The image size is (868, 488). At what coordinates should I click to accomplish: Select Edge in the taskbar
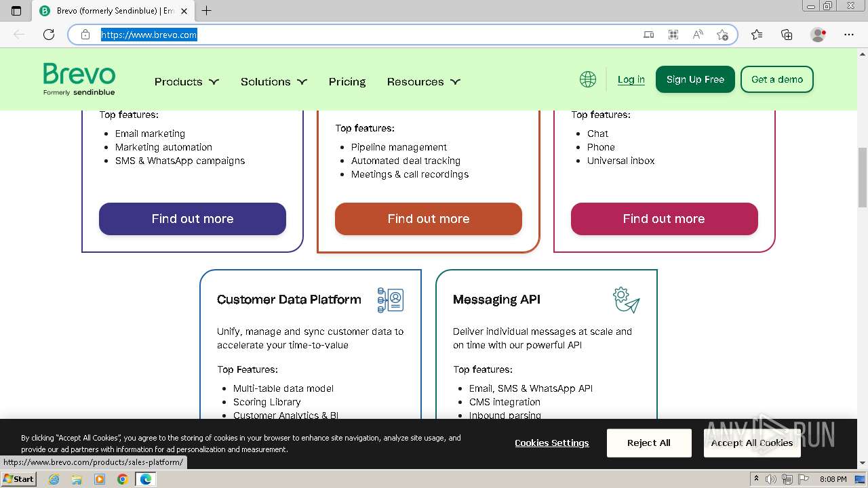[146, 479]
